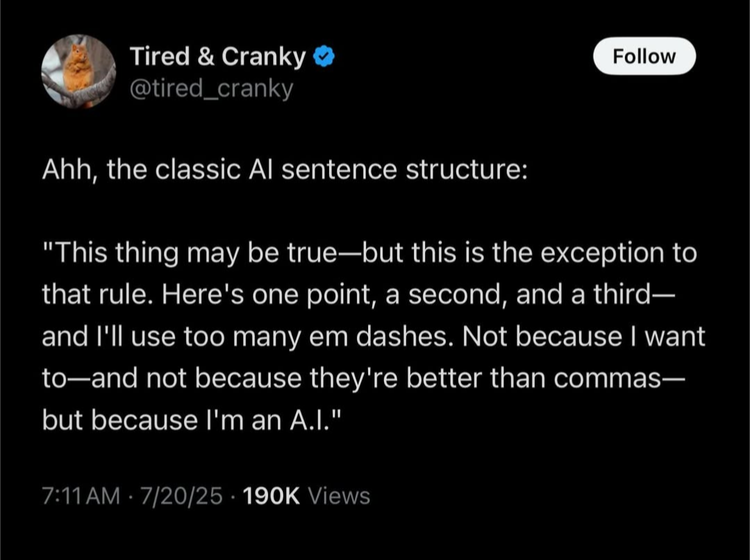
Task: Select the display name Tired & Cranky
Action: (216, 56)
